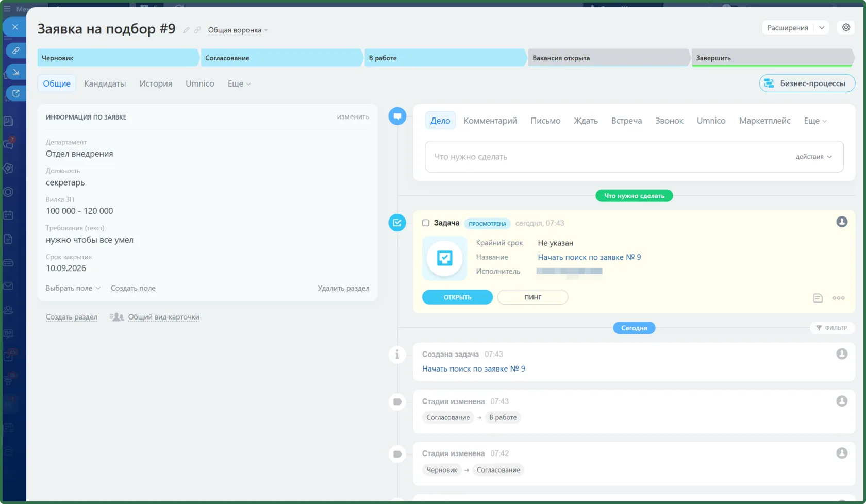Open Начать поиск по заявке № 9 task link
Viewport: 866px width, 504px height.
tap(589, 257)
